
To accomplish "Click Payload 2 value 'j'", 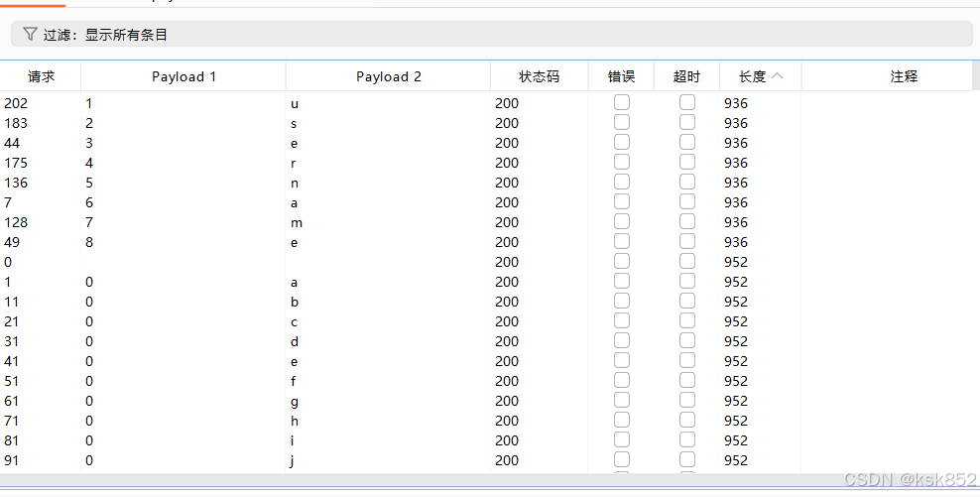I will click(x=292, y=461).
